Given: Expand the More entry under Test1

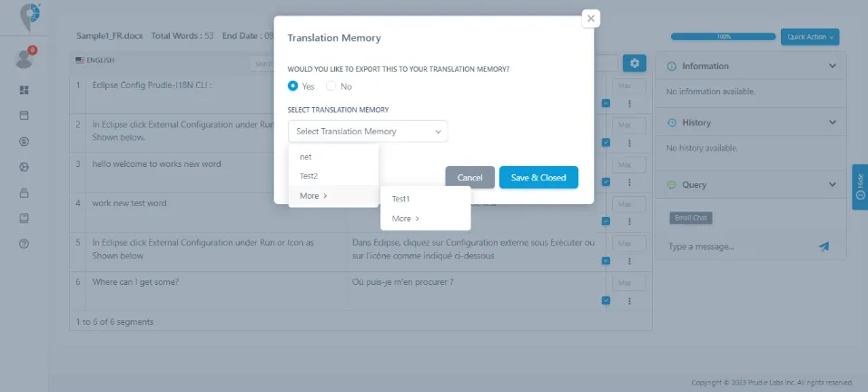Looking at the screenshot, I should pos(425,219).
